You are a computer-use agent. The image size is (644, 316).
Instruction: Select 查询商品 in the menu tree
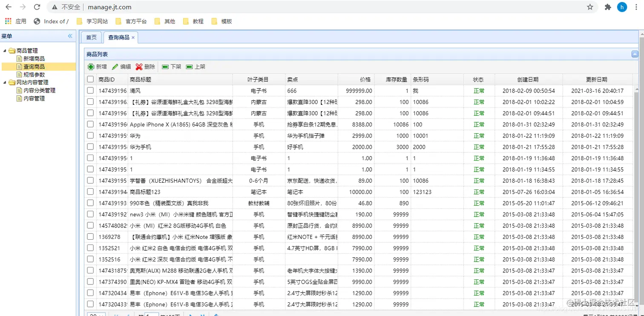34,67
